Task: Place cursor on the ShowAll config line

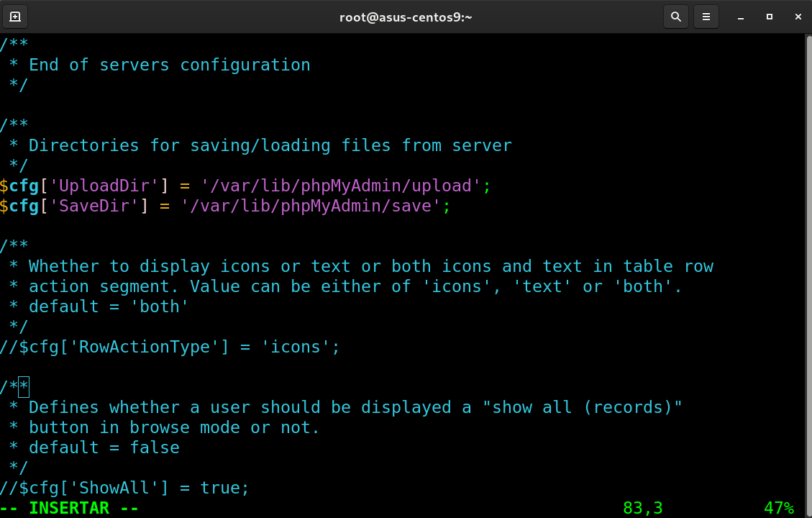Action: (x=124, y=488)
